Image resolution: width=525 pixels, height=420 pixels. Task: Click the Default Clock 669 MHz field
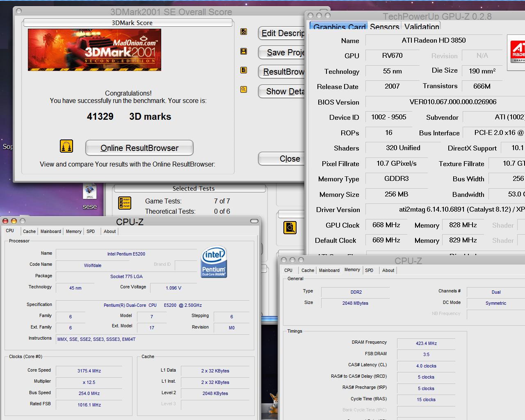click(386, 240)
